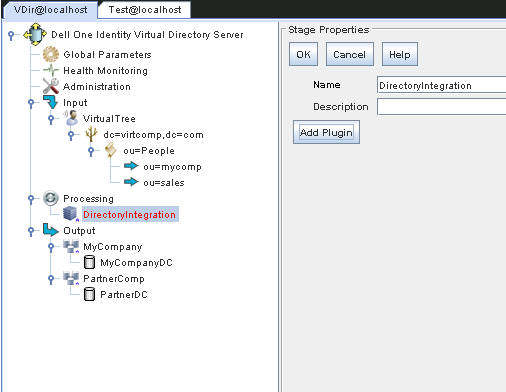Collapse the VirtualTree node

(x=51, y=119)
